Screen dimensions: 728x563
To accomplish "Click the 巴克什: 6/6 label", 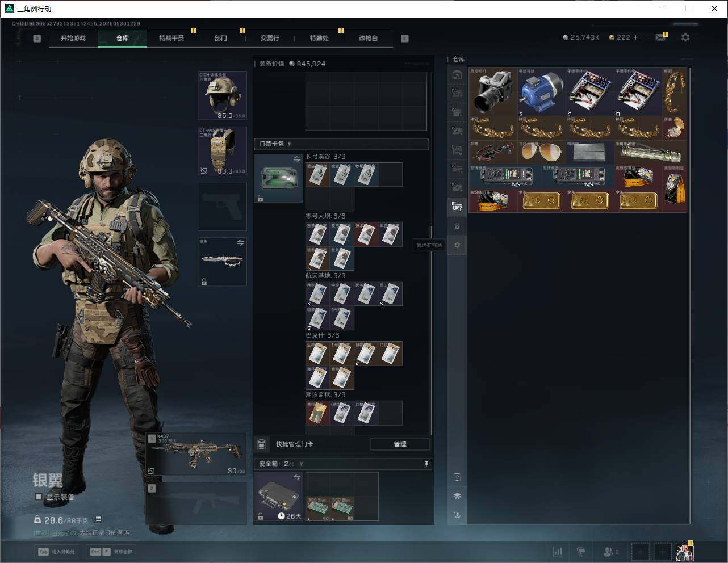I will click(322, 335).
